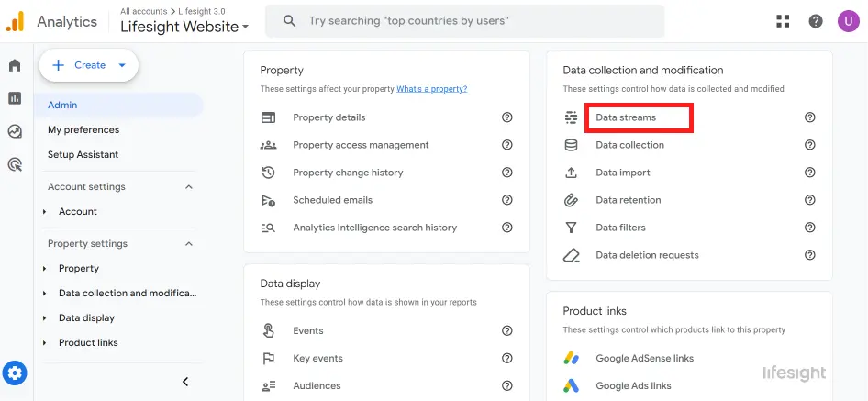Click the help icon beside Data retention
The image size is (868, 401).
pos(810,200)
